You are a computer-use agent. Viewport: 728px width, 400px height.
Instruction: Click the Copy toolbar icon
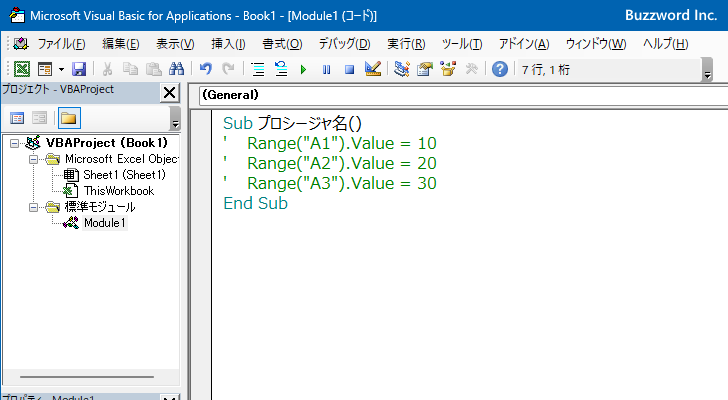[x=130, y=69]
